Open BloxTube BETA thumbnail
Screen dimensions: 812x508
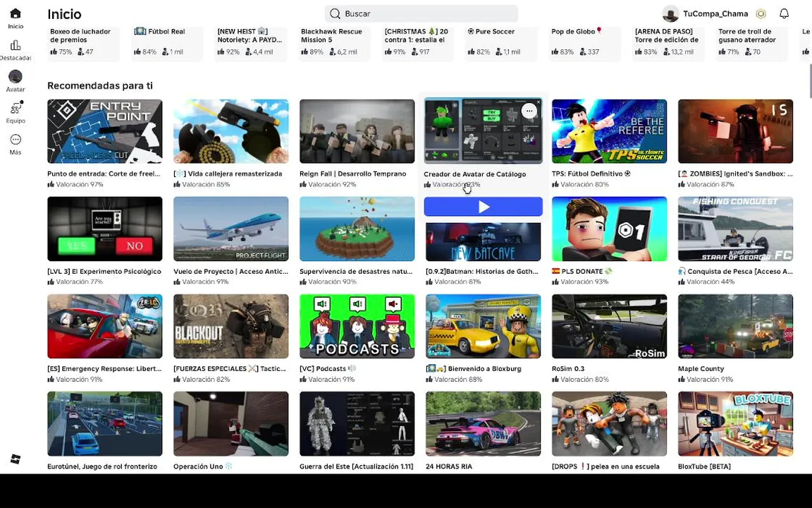(735, 423)
